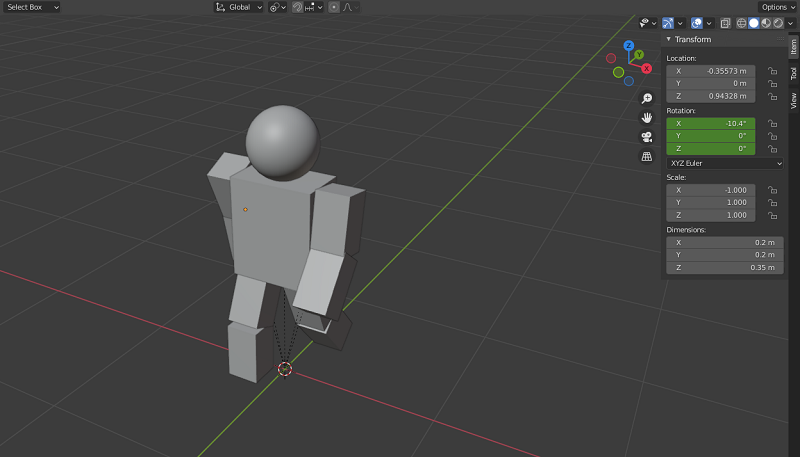800x457 pixels.
Task: Click the Scale Y field 1.000
Action: pyautogui.click(x=711, y=202)
